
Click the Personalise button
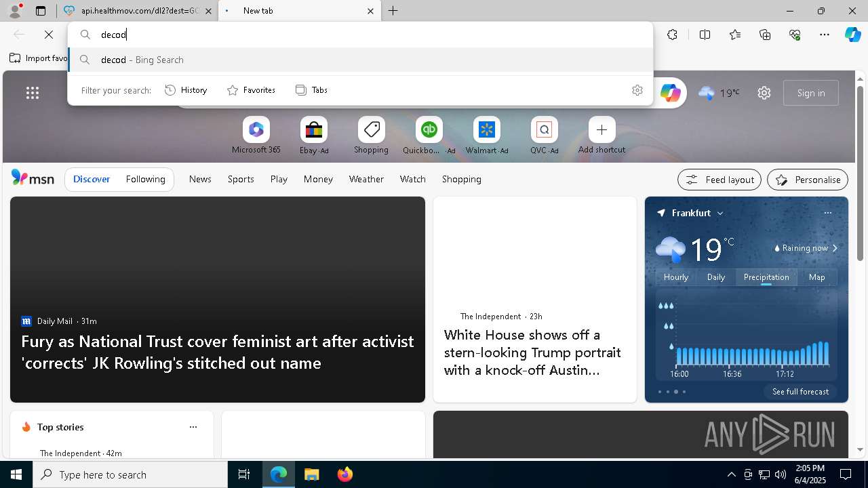tap(808, 180)
